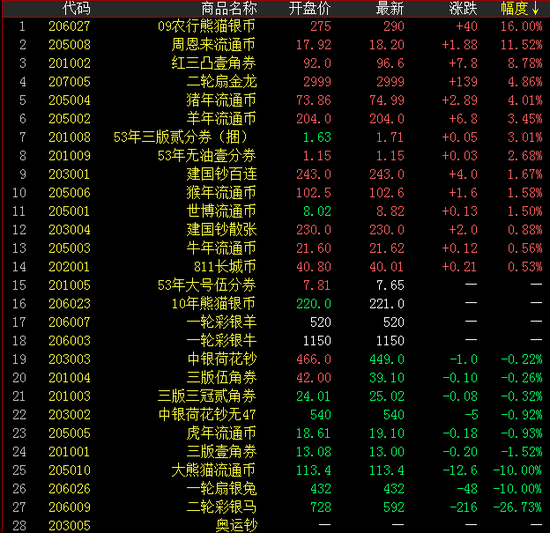The height and width of the screenshot is (533, 550).
Task: Click change value -12.6
Action: click(460, 470)
